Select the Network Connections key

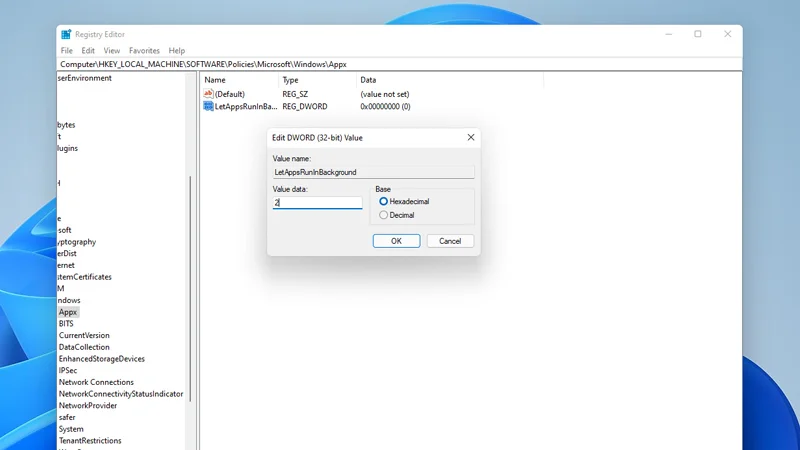(x=96, y=382)
